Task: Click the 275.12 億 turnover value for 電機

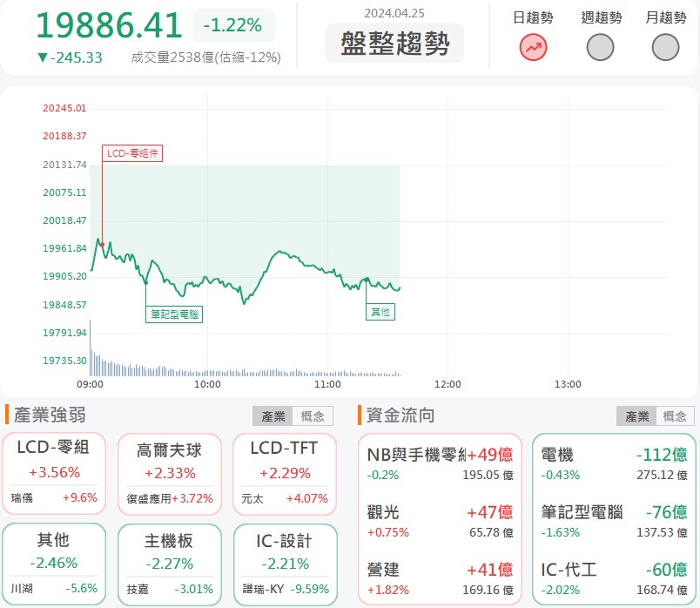Action: (x=662, y=475)
